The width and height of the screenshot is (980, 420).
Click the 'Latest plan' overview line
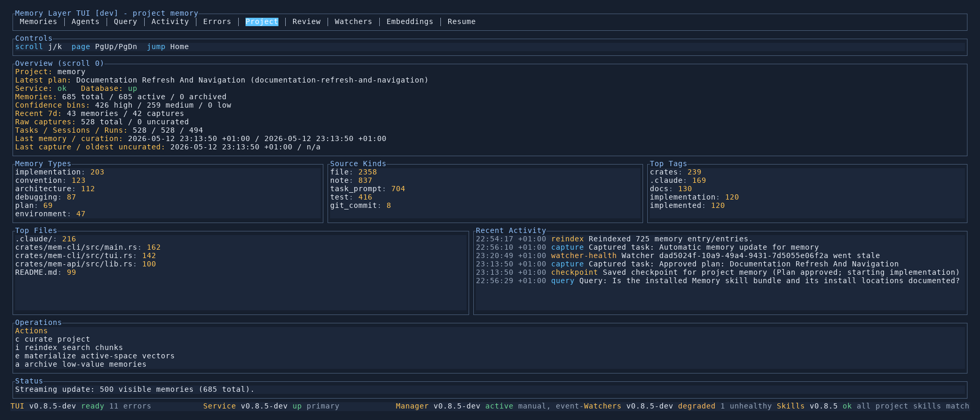click(221, 80)
